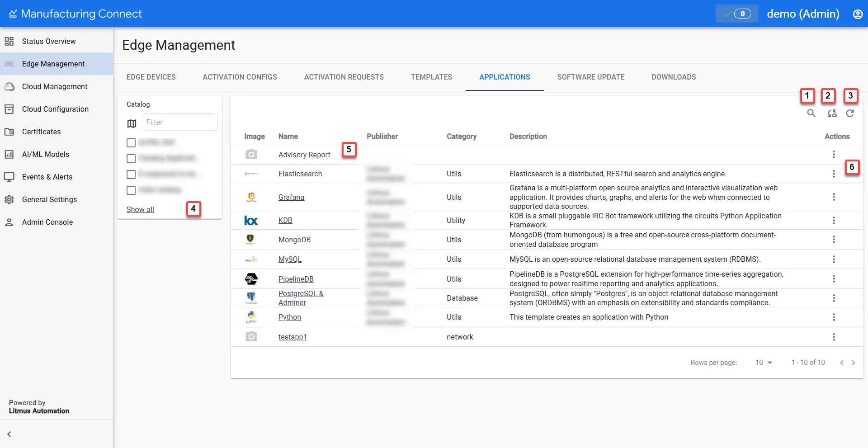Collapse the sidebar with the chevron
Viewport: 868px width, 448px height.
click(9, 434)
